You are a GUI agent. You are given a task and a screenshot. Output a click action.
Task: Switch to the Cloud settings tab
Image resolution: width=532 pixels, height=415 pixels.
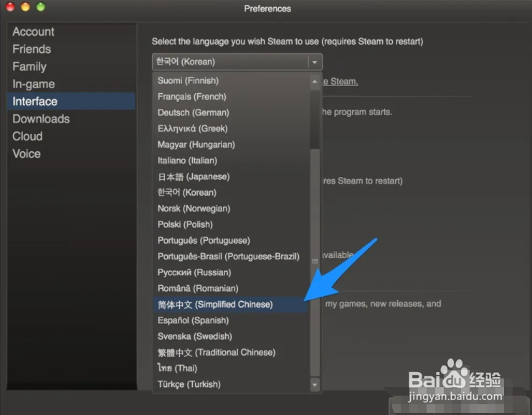click(71, 136)
